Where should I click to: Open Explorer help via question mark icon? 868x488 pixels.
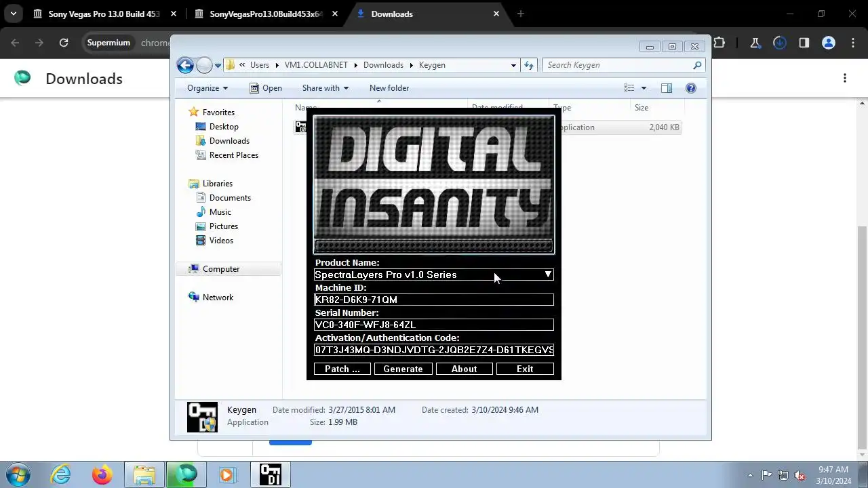click(x=691, y=88)
